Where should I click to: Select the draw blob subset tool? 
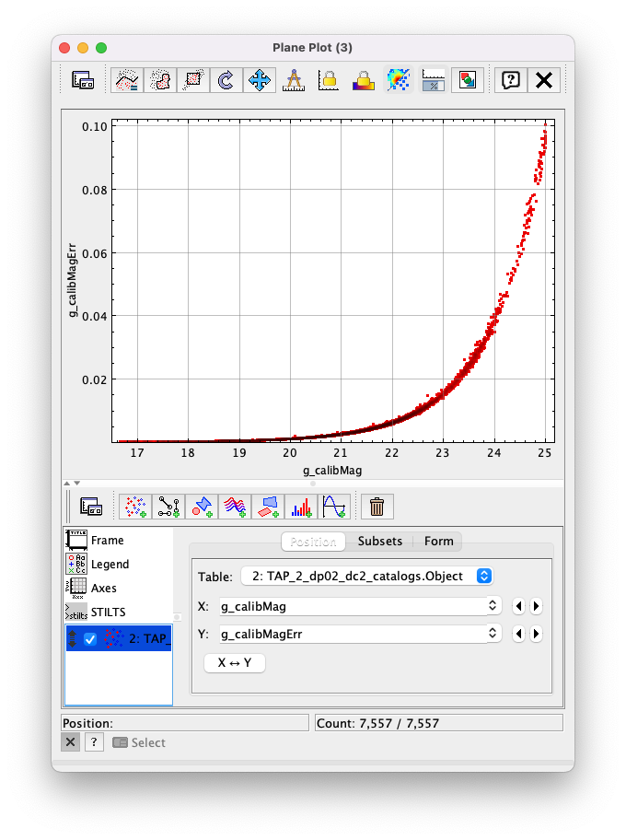click(160, 80)
